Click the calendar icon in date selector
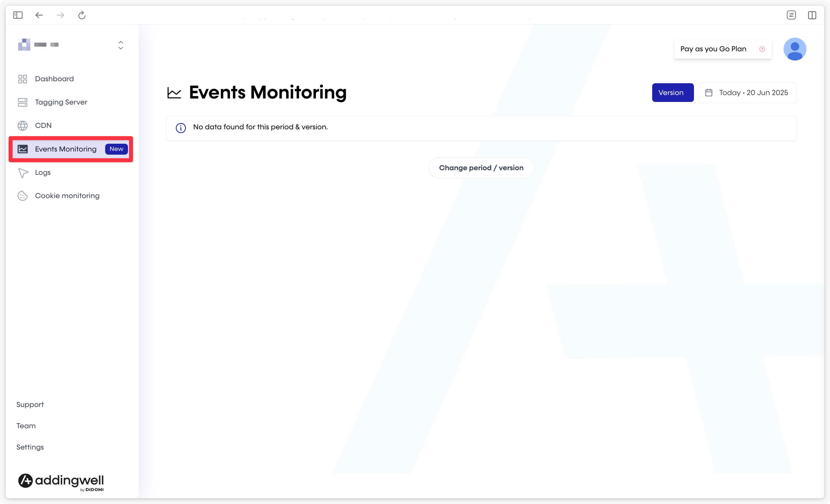 (x=708, y=92)
